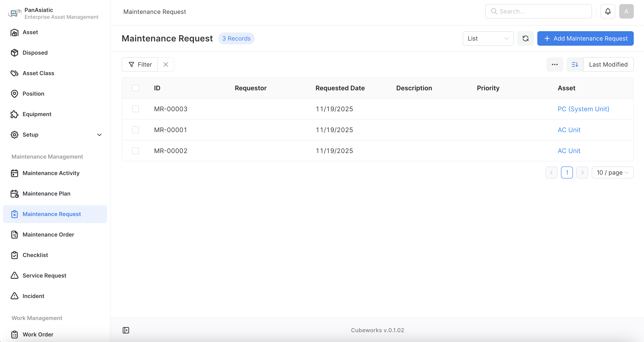The image size is (644, 342).
Task: Click the user avatar icon
Action: coord(626,11)
